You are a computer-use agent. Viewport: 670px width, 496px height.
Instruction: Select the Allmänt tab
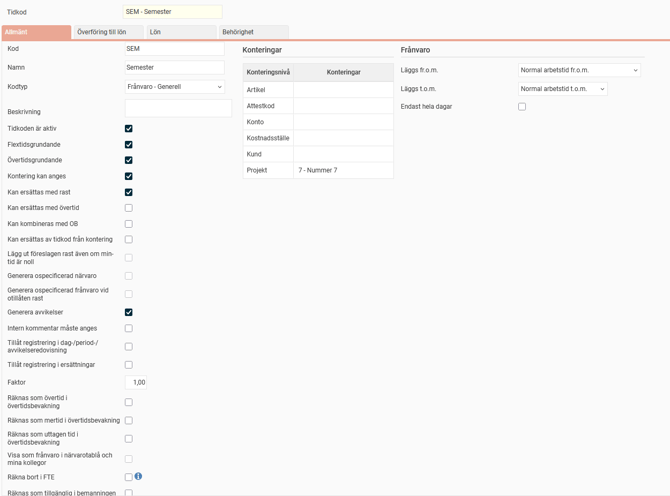pos(36,33)
